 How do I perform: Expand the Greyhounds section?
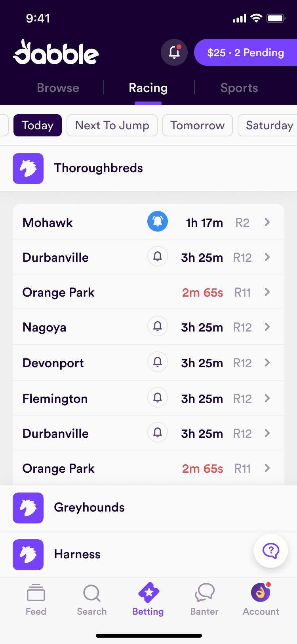pyautogui.click(x=89, y=508)
